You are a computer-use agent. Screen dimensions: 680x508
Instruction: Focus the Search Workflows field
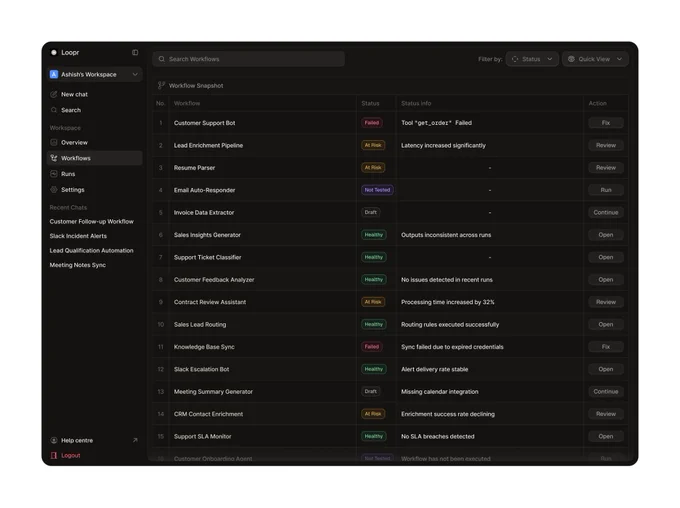[x=248, y=59]
